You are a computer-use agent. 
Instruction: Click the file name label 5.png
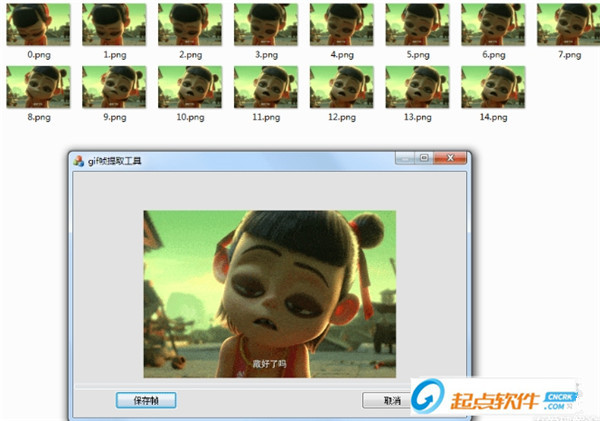(x=418, y=55)
